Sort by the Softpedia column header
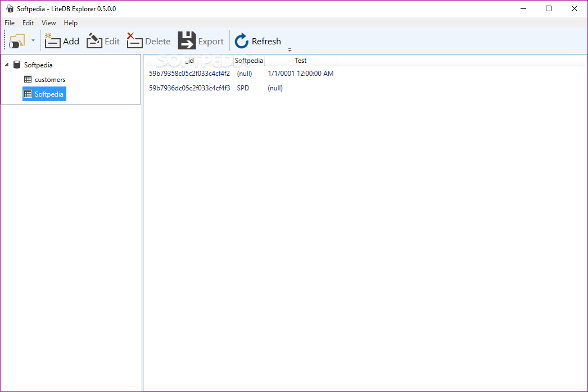The height and width of the screenshot is (392, 588). click(x=248, y=60)
